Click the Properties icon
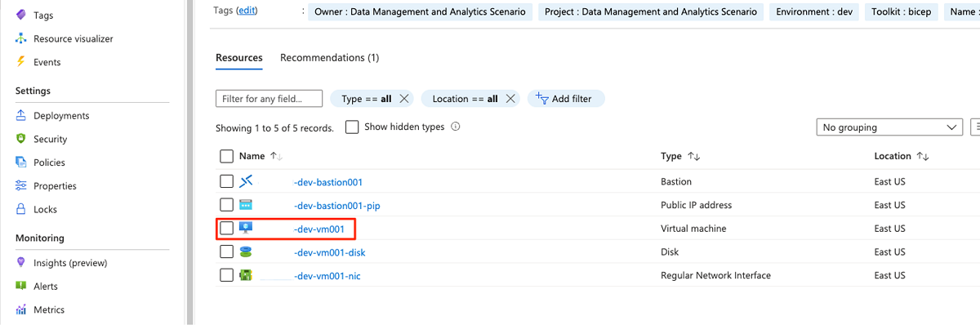The height and width of the screenshot is (325, 980). click(21, 186)
